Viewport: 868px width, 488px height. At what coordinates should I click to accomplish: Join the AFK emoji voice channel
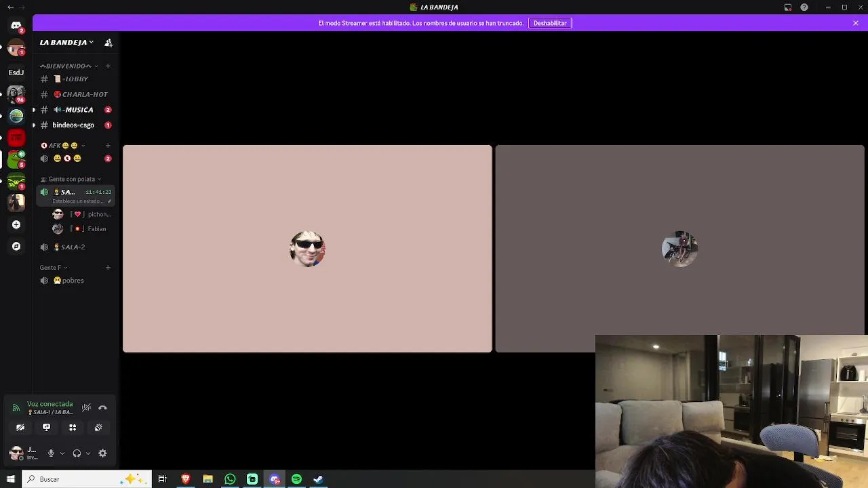(75, 159)
